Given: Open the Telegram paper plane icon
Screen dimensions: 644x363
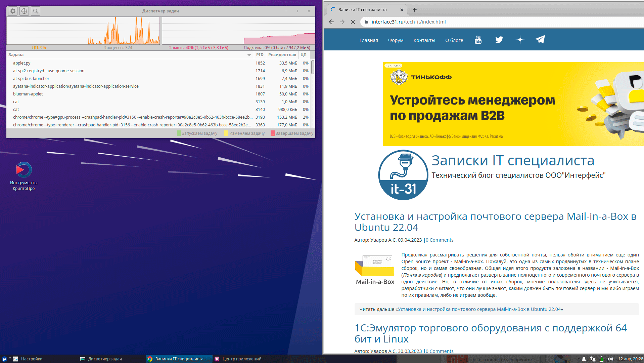Looking at the screenshot, I should click(x=540, y=40).
